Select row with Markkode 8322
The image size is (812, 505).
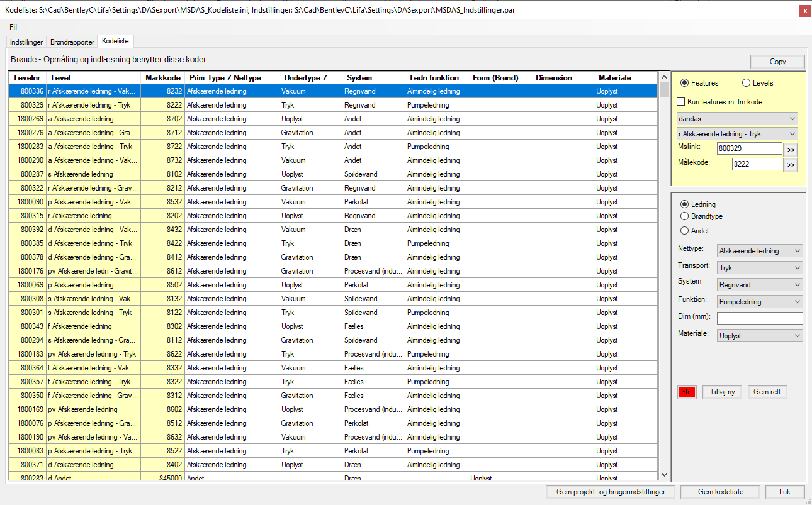pos(332,382)
